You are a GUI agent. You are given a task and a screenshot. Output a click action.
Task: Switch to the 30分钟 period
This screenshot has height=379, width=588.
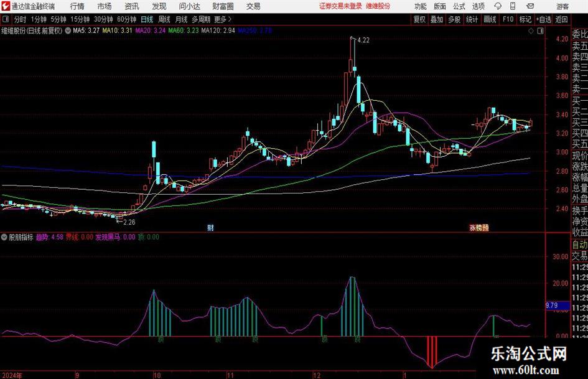pos(103,19)
